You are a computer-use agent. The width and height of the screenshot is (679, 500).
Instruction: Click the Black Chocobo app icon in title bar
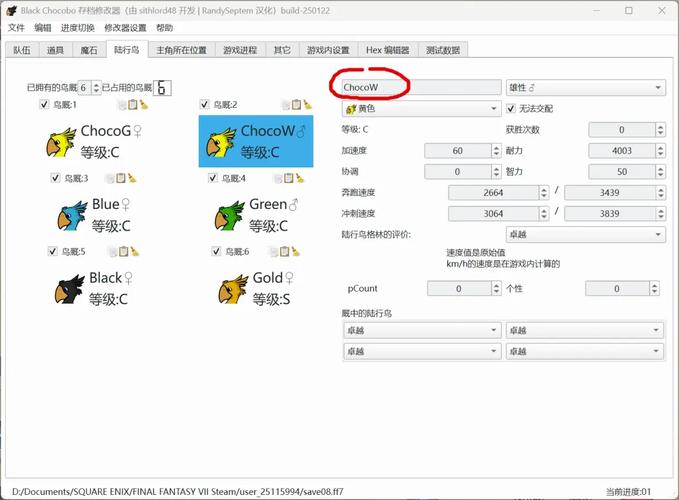(x=11, y=10)
